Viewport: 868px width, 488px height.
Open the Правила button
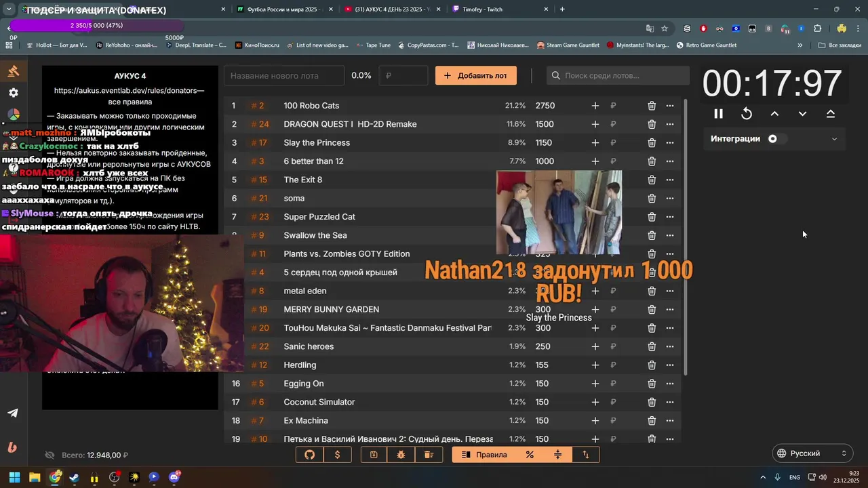[484, 455]
